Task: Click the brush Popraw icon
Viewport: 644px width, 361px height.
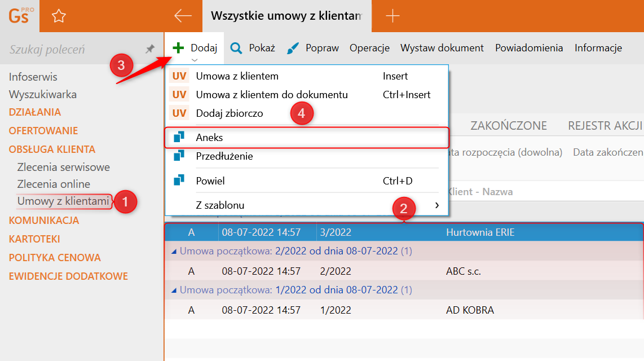Action: pos(293,48)
